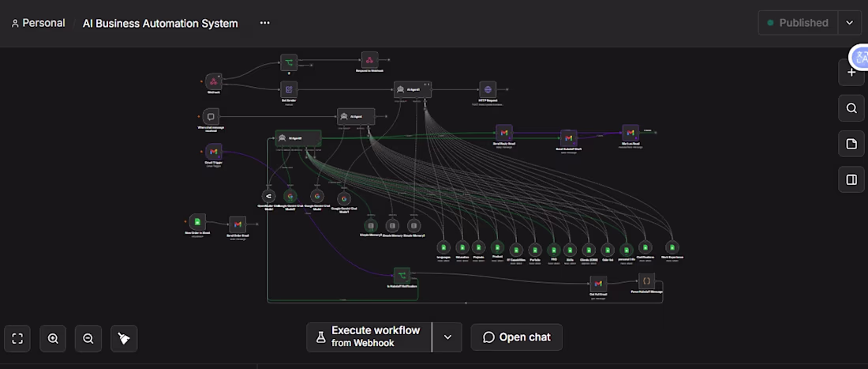Select the Portfolio sheet tool node
Screen dimensions: 868x369
pos(535,250)
